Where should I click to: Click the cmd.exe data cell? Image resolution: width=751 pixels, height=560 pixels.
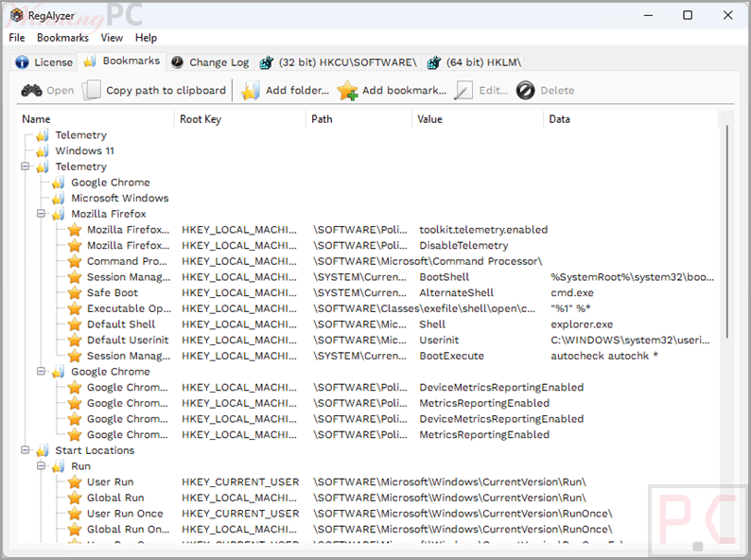click(x=572, y=292)
